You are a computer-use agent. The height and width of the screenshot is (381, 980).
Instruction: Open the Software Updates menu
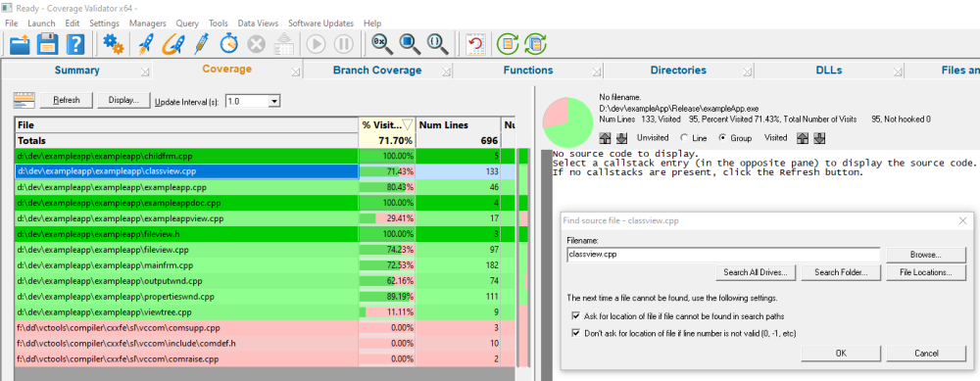tap(320, 24)
